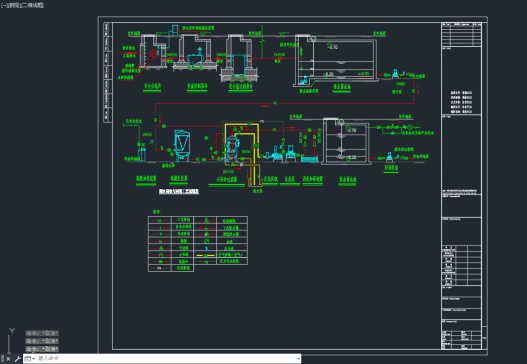The image size is (527, 364).
Task: Open the viewport controls [-] menu
Action: click(x=3, y=5)
